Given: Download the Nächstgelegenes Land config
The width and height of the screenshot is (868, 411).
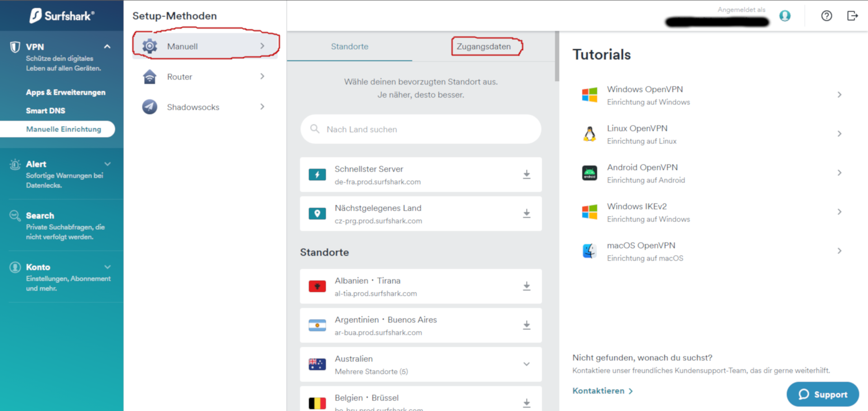Looking at the screenshot, I should click(526, 214).
